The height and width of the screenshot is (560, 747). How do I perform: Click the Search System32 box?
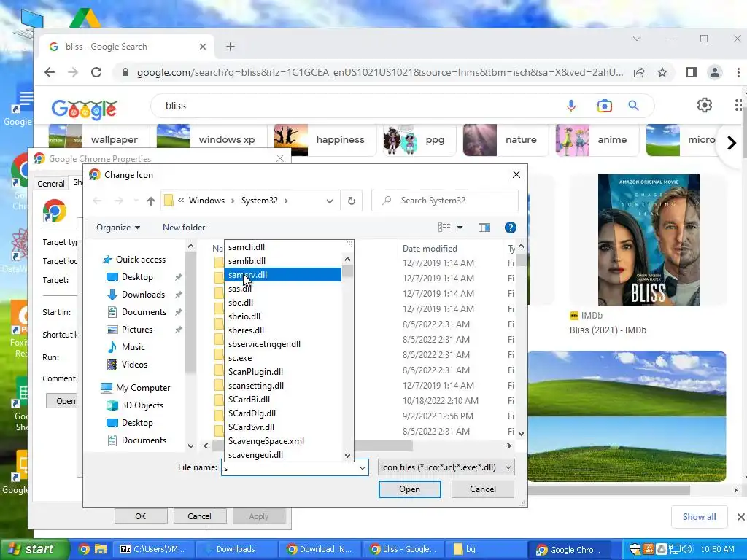tap(445, 201)
